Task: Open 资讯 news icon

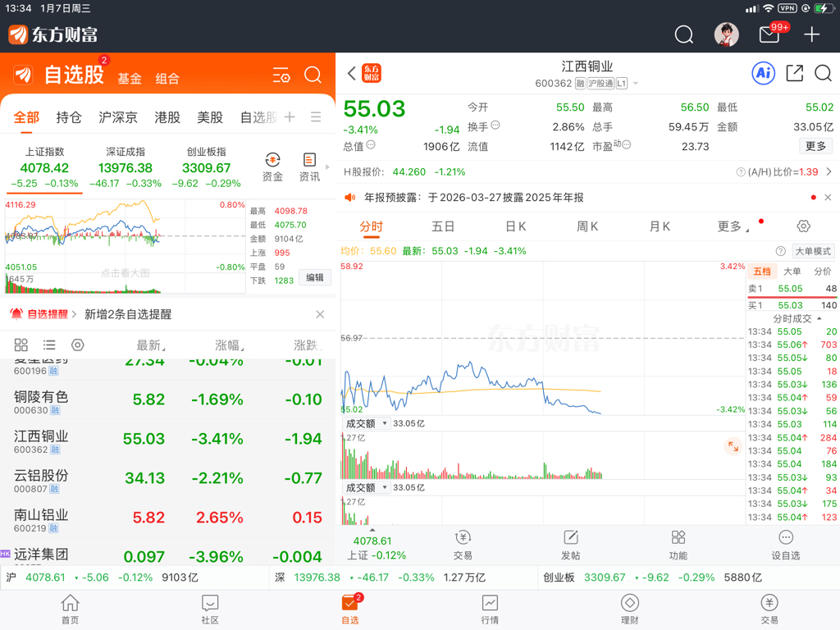Action: pyautogui.click(x=309, y=167)
